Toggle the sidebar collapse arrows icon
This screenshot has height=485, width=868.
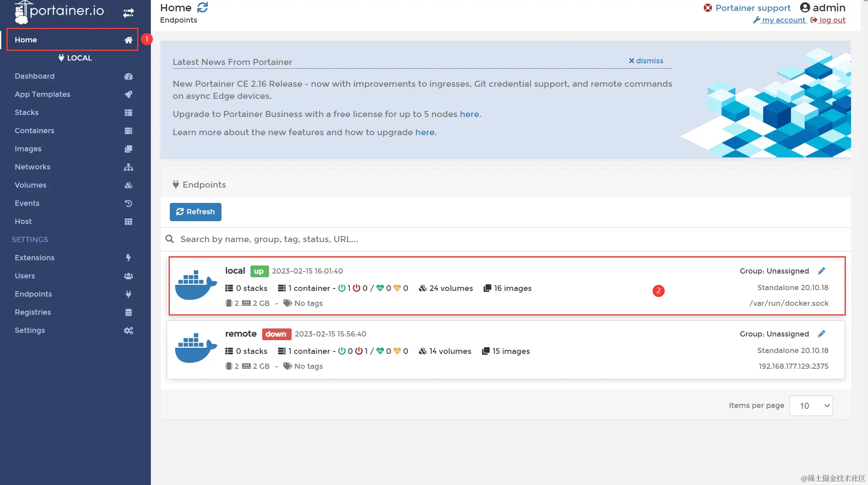[x=128, y=13]
